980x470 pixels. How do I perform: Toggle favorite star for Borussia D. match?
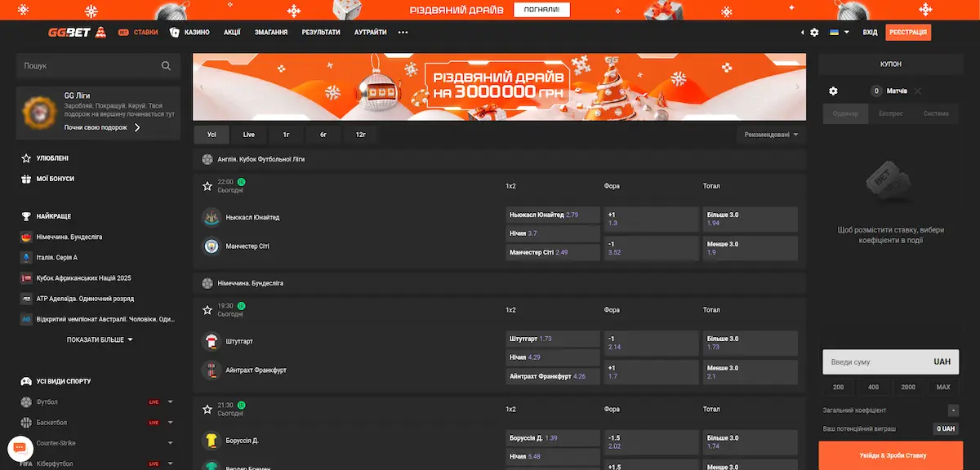click(207, 410)
